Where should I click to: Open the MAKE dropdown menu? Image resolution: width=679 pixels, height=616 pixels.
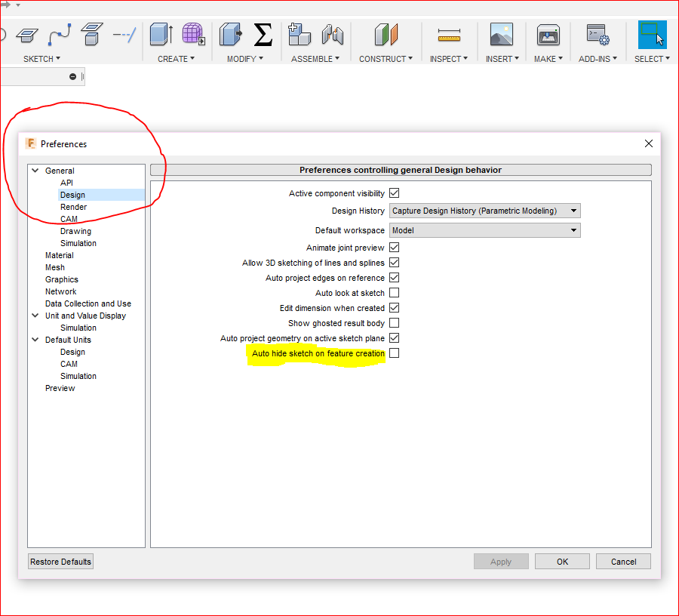[548, 59]
